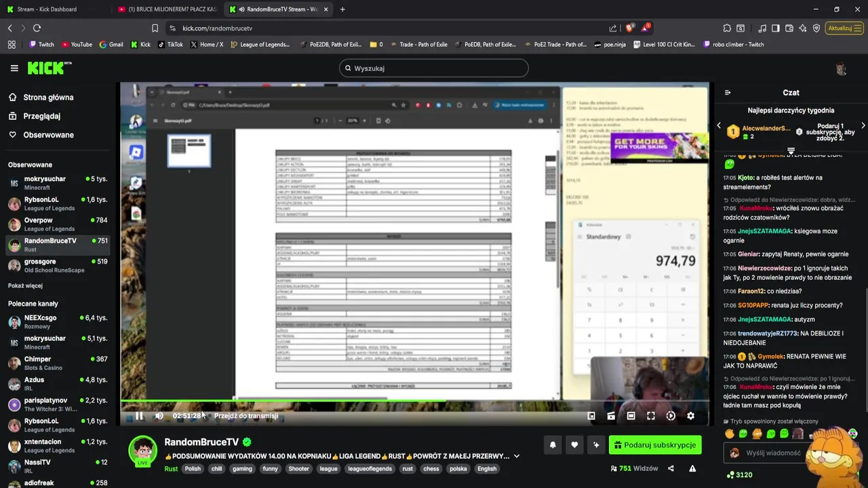Open xntentacion recommended channel
Viewport: 868px width, 488px height.
click(x=58, y=445)
